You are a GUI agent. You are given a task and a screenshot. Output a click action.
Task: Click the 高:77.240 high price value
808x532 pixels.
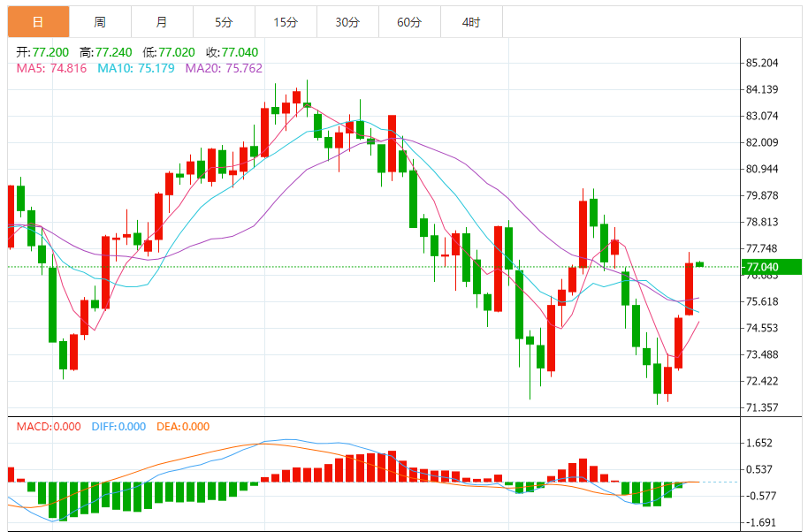[105, 52]
